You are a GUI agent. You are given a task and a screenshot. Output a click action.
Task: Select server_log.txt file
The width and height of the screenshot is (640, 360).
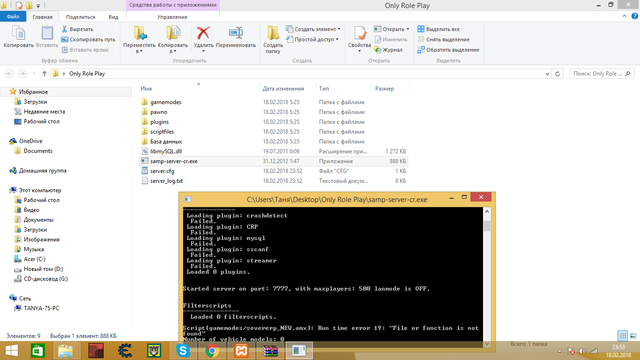pos(166,181)
